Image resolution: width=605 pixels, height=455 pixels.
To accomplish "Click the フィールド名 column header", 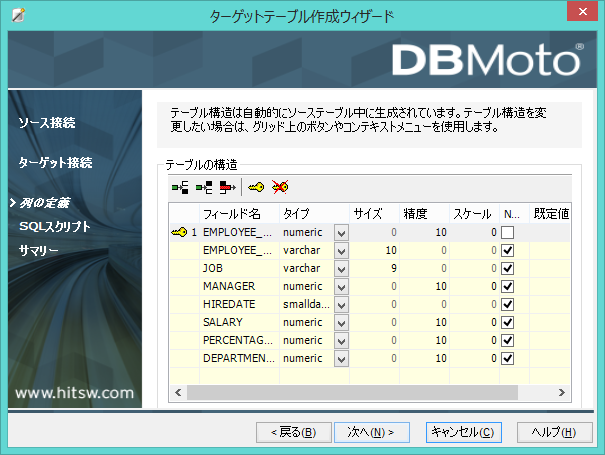I will pyautogui.click(x=239, y=213).
